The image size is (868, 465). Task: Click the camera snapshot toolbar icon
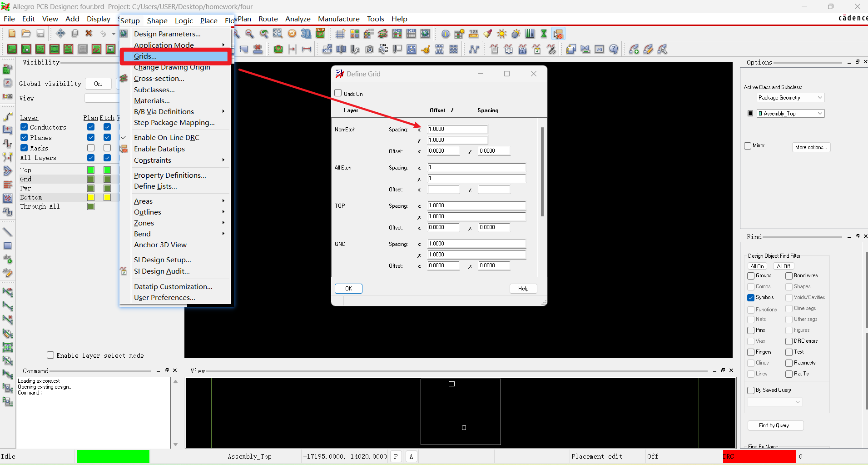(369, 49)
